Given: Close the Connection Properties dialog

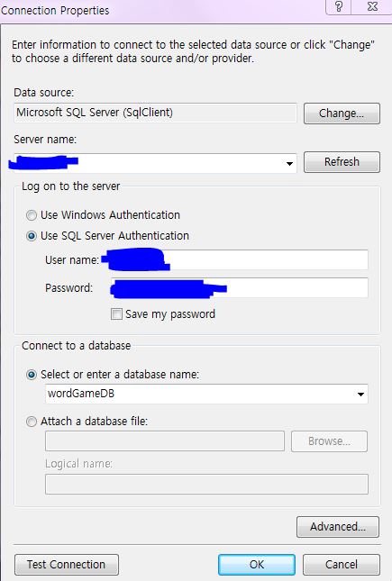Looking at the screenshot, I should [372, 6].
